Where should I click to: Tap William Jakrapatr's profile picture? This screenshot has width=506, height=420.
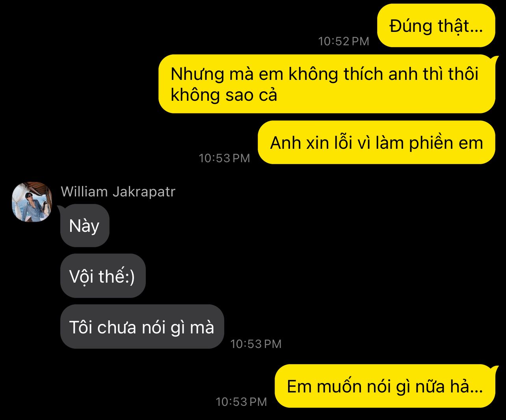click(x=32, y=202)
